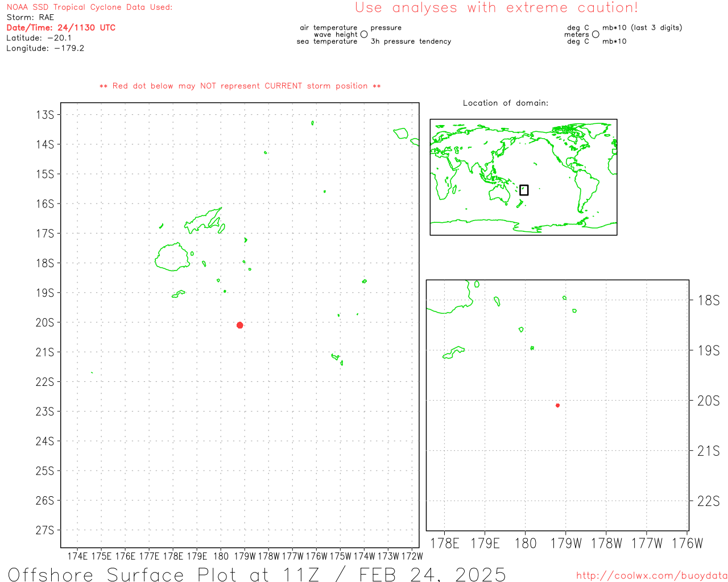Click the red storm dot on main map
The image size is (728, 582).
[x=240, y=325]
